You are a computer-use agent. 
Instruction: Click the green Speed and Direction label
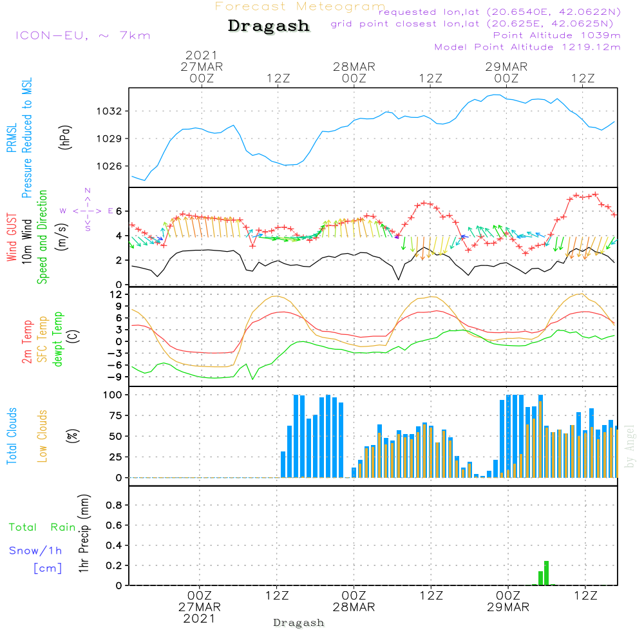click(42, 237)
